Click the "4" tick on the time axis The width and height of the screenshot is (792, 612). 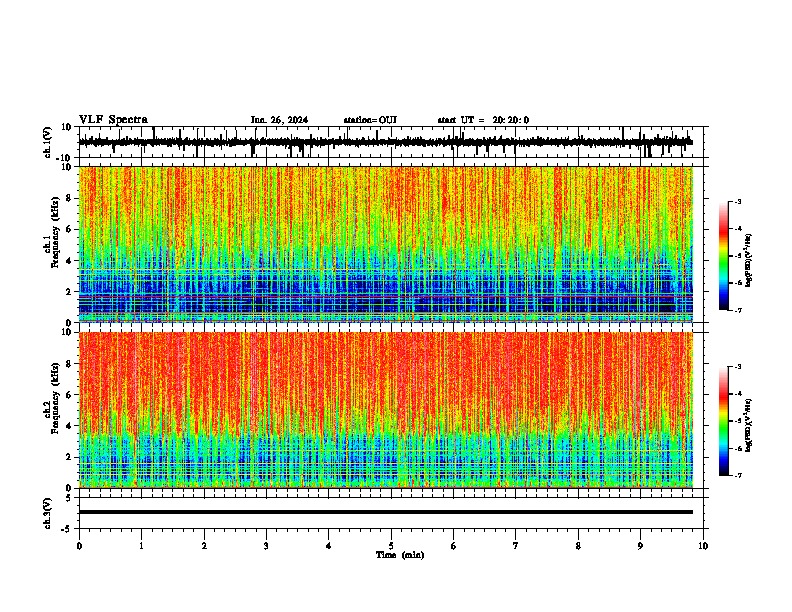329,546
